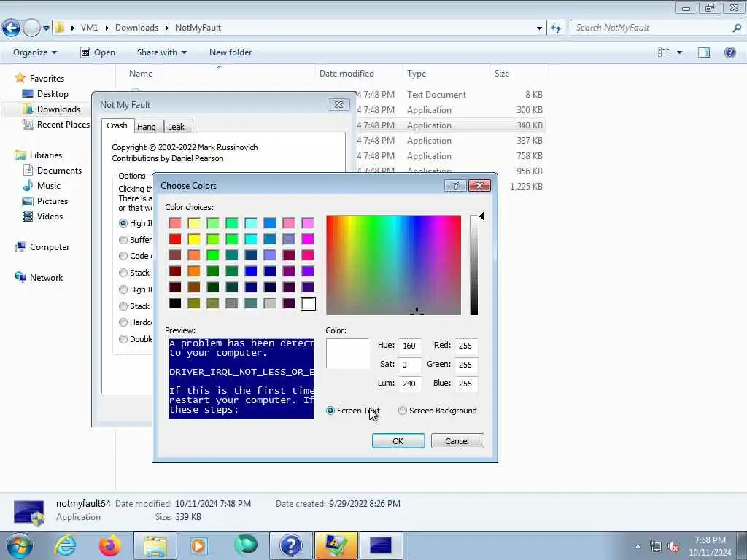The height and width of the screenshot is (560, 747).
Task: Open the Share with dropdown
Action: (x=161, y=52)
